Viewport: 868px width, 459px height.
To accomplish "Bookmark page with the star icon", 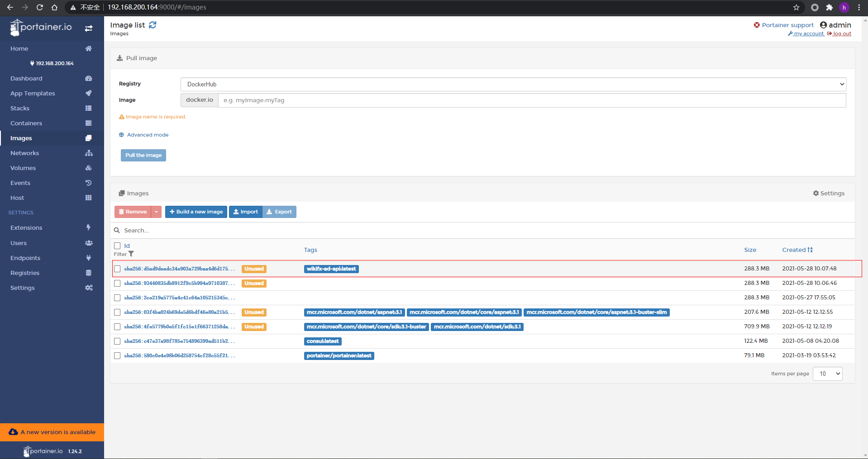I will coord(796,7).
